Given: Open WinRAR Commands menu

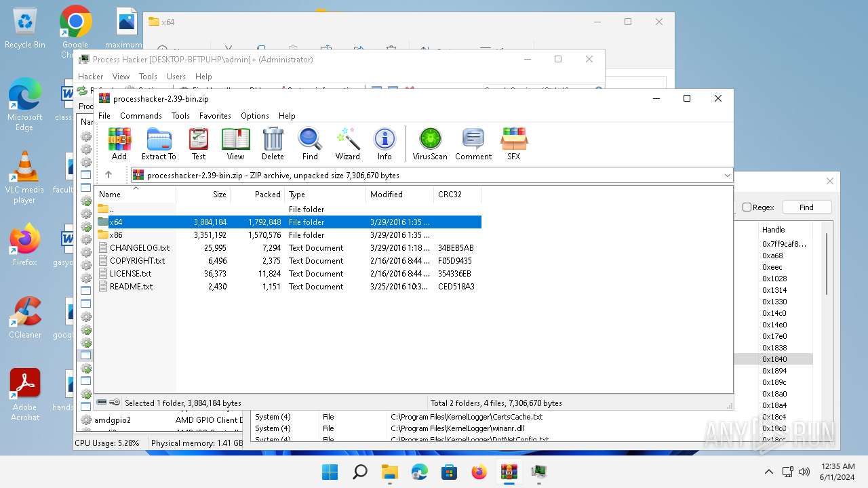Looking at the screenshot, I should [141, 116].
